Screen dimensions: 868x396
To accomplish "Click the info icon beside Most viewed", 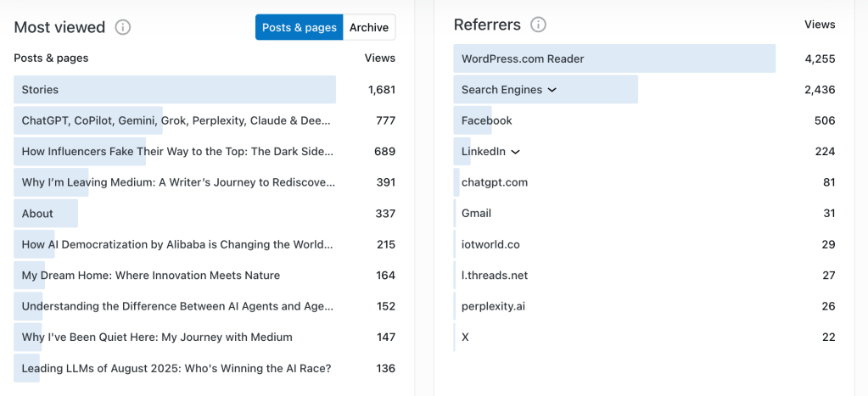I will 123,27.
